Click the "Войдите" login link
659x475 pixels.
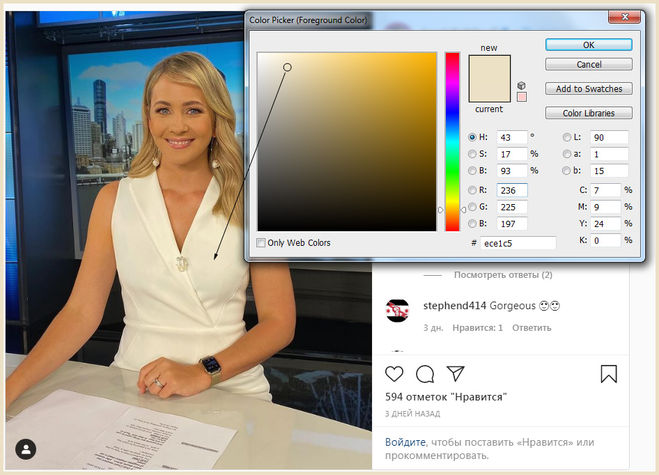(405, 442)
